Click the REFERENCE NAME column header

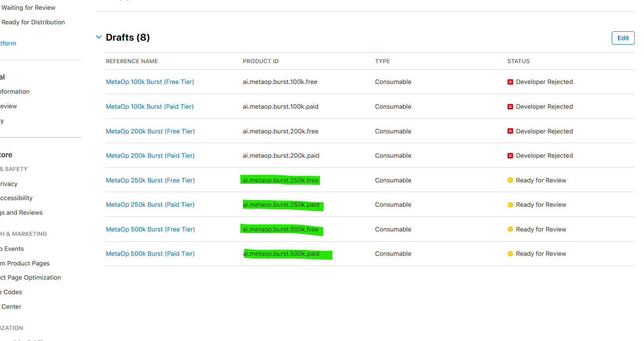132,61
